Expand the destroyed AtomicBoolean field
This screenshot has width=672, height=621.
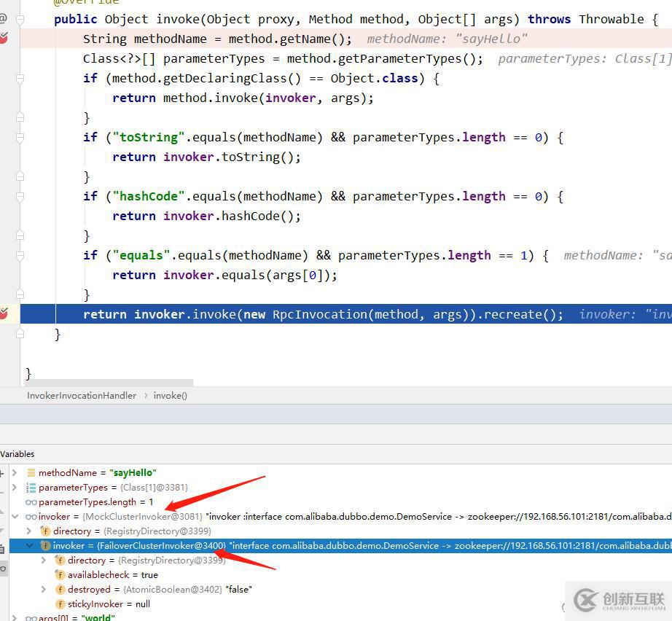[x=44, y=589]
